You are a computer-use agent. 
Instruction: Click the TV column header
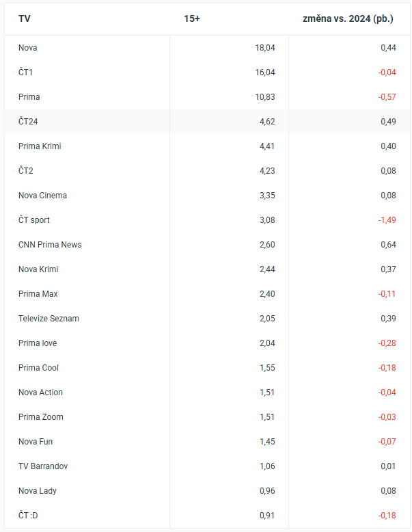point(25,18)
